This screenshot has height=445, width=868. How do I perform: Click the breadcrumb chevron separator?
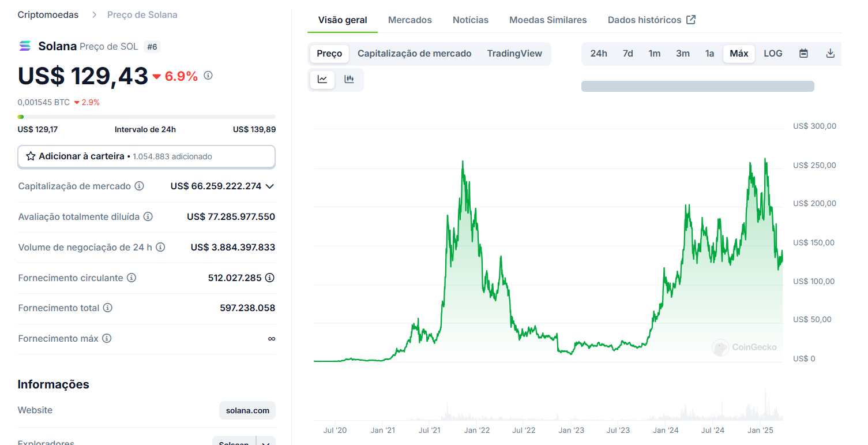click(95, 15)
